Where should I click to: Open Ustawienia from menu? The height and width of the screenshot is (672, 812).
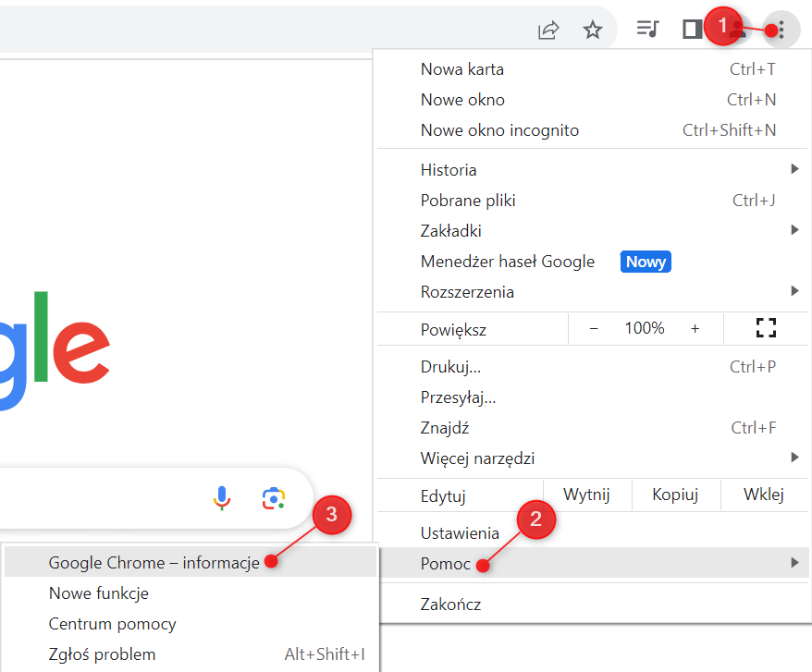click(460, 533)
